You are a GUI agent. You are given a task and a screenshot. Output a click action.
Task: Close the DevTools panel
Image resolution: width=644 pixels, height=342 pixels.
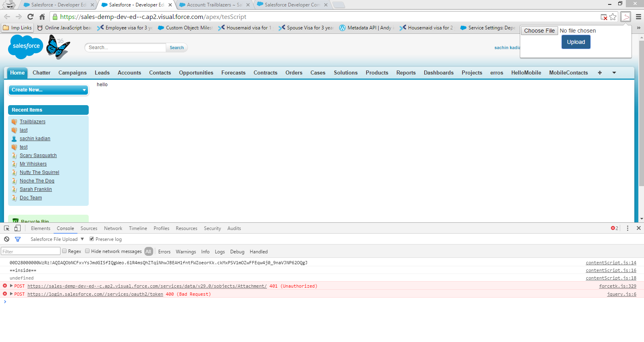click(639, 228)
